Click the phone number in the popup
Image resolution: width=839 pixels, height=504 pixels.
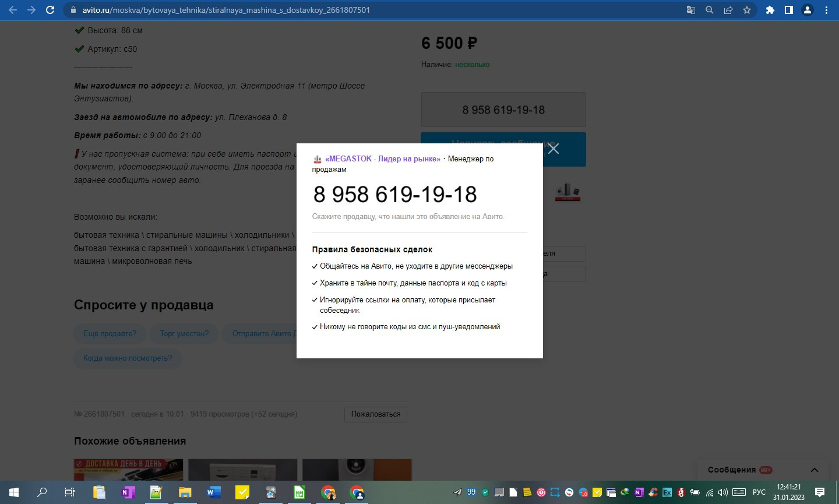pyautogui.click(x=395, y=194)
